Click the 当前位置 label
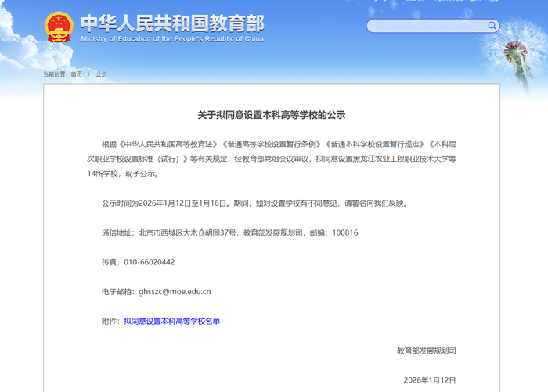The image size is (548, 392). pos(56,74)
